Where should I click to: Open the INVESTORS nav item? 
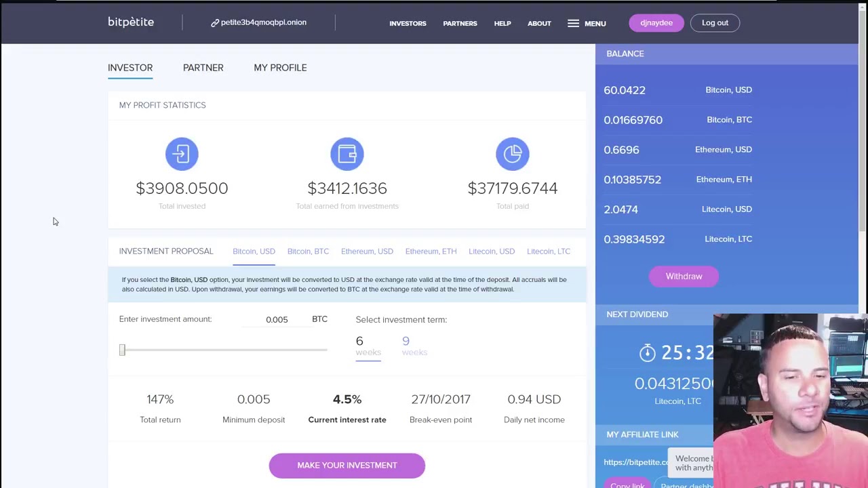(408, 23)
